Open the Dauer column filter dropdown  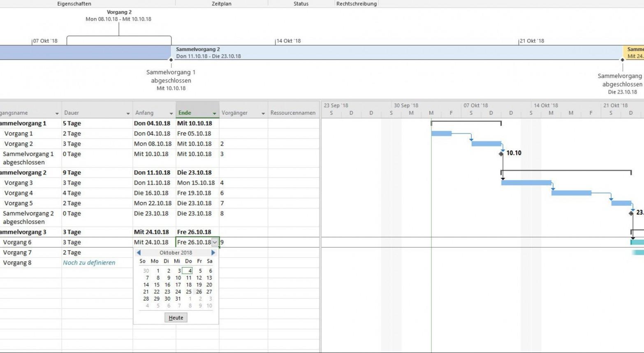tap(128, 113)
